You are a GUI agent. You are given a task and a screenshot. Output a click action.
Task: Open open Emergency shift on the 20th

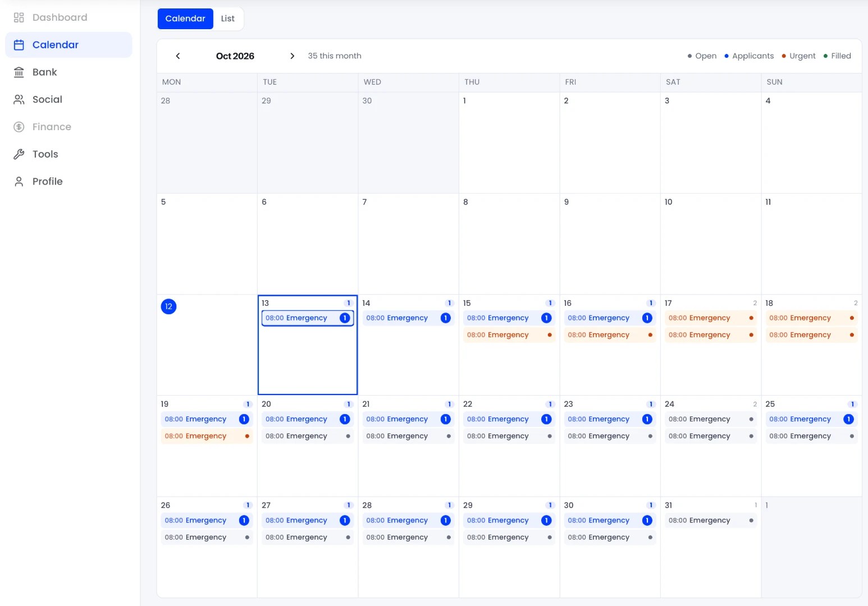click(x=308, y=436)
